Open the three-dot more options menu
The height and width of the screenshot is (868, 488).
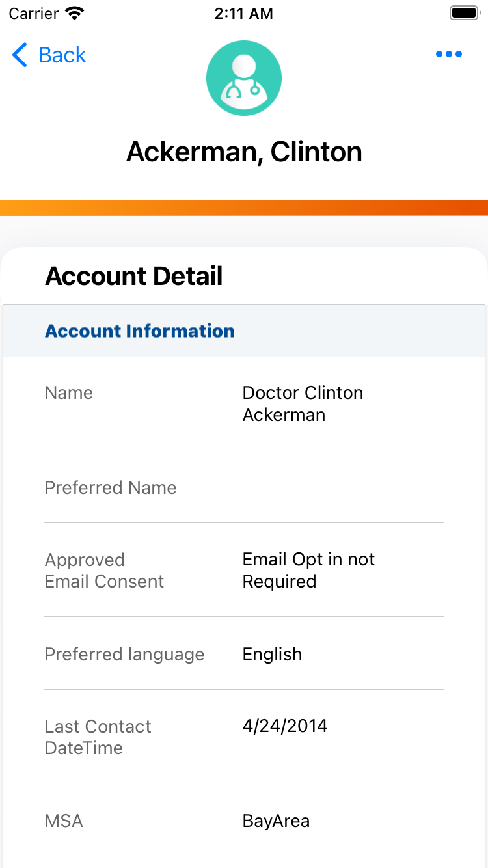(x=449, y=55)
